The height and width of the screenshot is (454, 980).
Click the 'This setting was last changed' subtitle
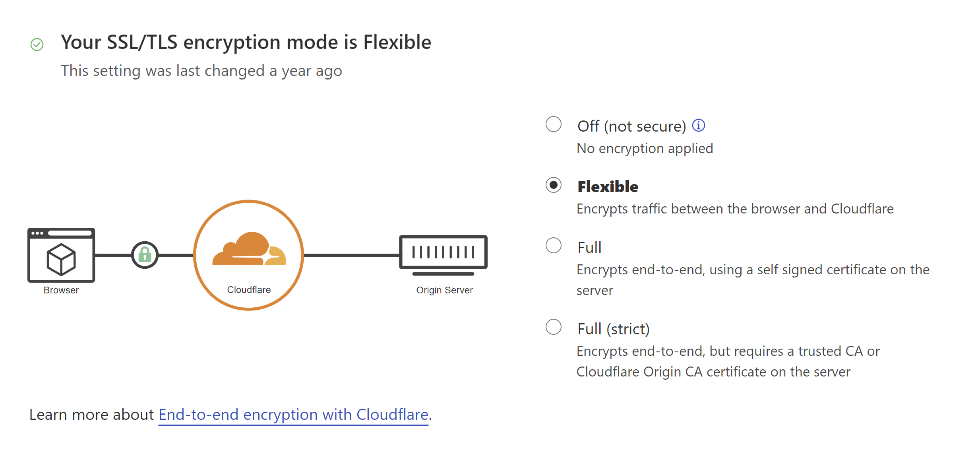coord(202,70)
